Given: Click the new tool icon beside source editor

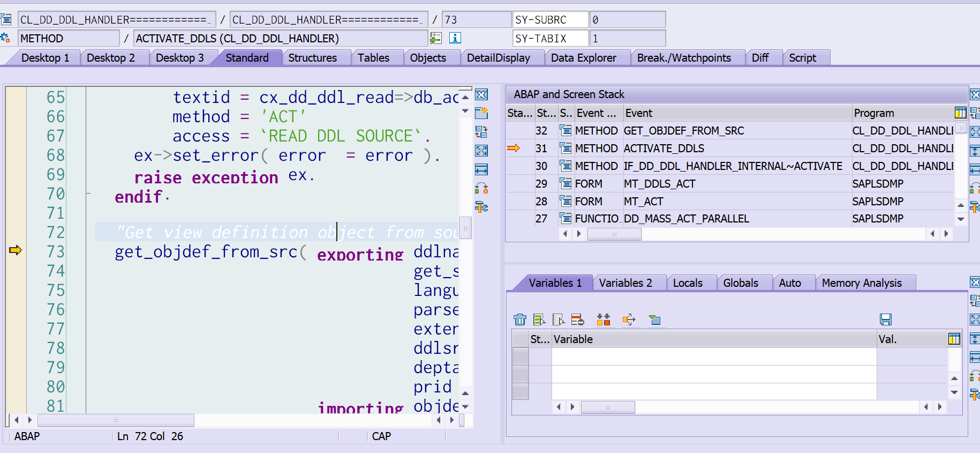Looking at the screenshot, I should [x=481, y=113].
